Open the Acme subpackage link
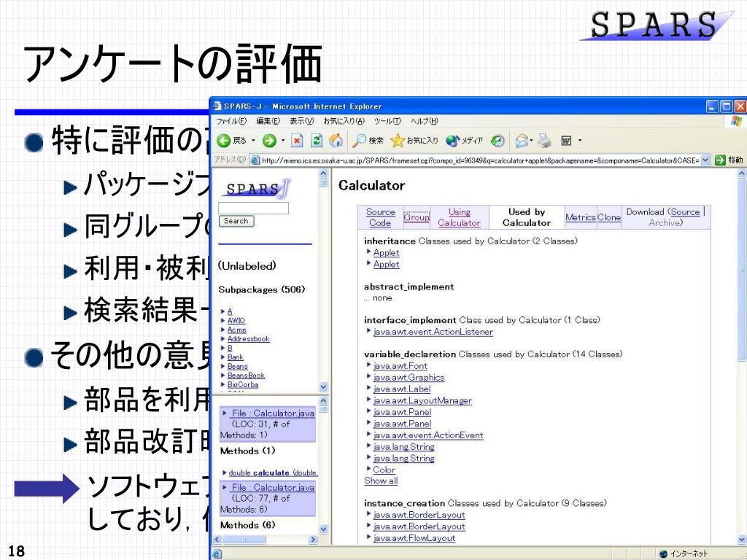 click(x=237, y=330)
